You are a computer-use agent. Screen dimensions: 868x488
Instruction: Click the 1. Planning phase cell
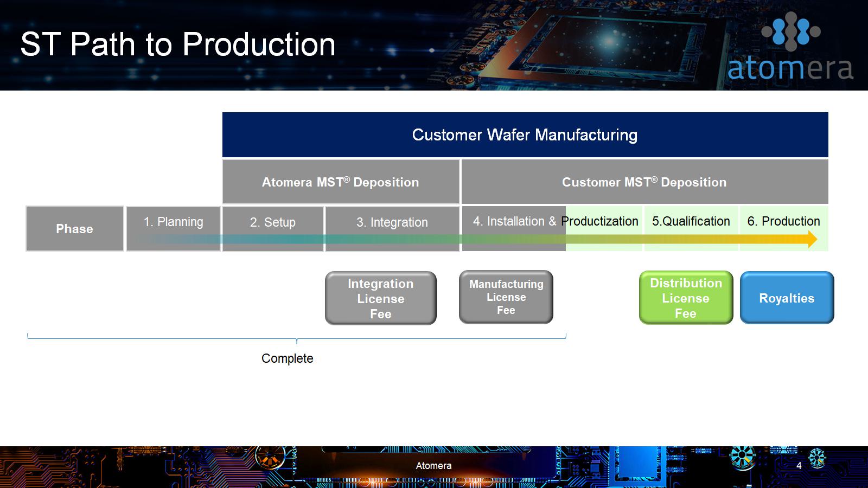(x=173, y=222)
